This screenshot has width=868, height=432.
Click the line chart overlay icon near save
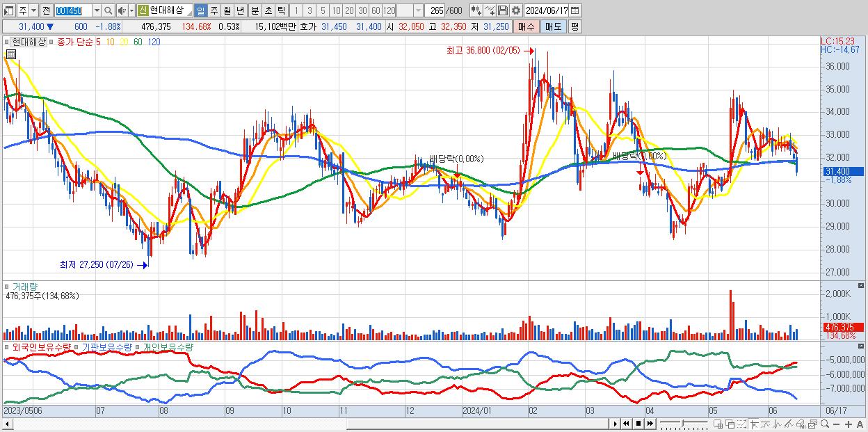click(489, 10)
